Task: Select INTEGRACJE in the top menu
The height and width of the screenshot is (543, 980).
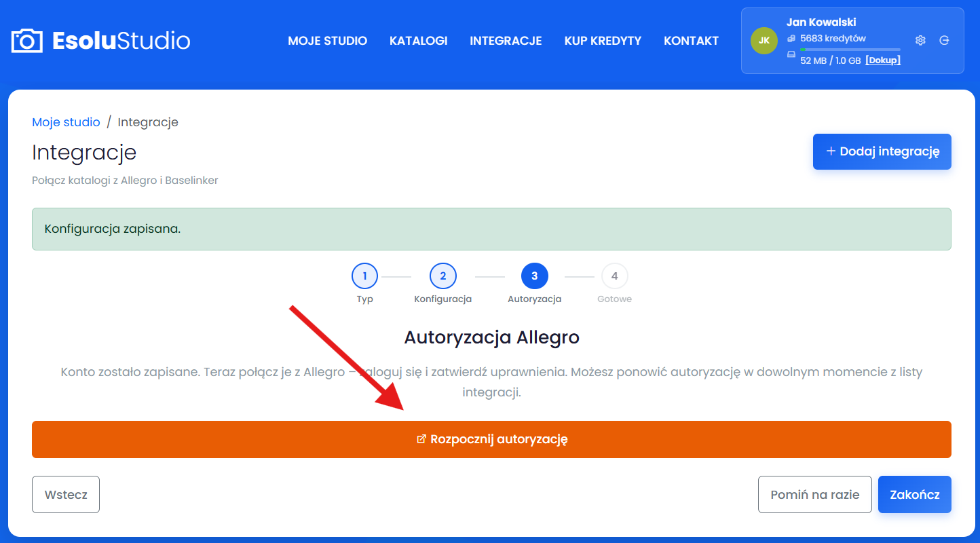Action: click(506, 41)
